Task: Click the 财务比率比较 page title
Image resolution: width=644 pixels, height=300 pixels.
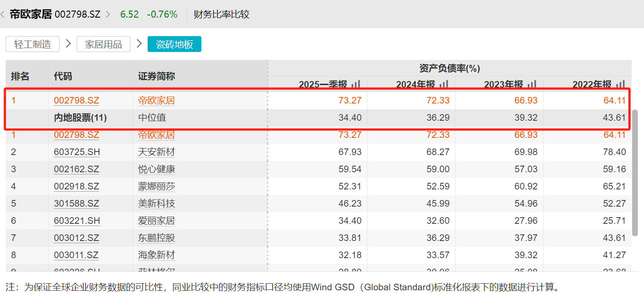Action: [x=222, y=14]
